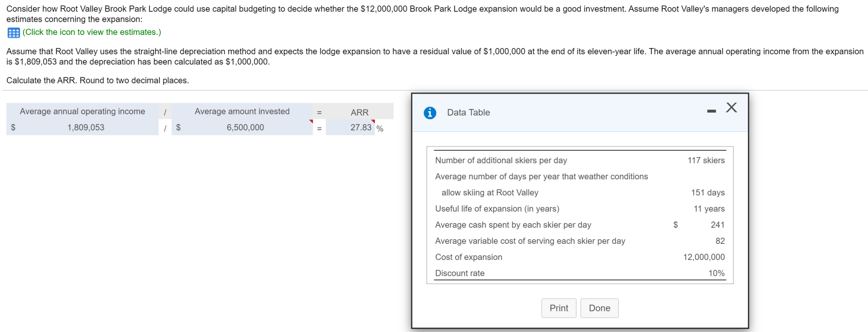Viewport: 868px width, 332px height.
Task: Click the Data Table title text
Action: [x=468, y=113]
